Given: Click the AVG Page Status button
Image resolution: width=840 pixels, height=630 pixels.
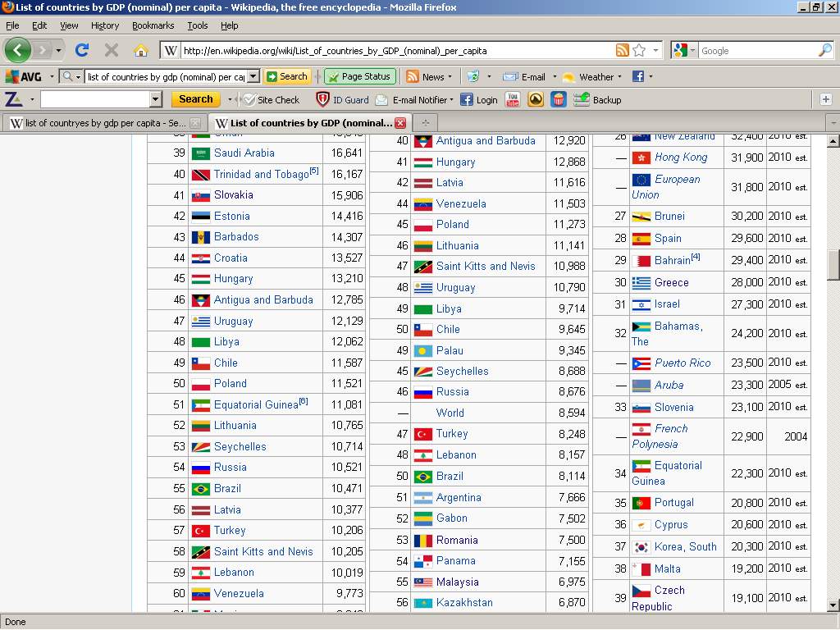Looking at the screenshot, I should click(x=360, y=76).
